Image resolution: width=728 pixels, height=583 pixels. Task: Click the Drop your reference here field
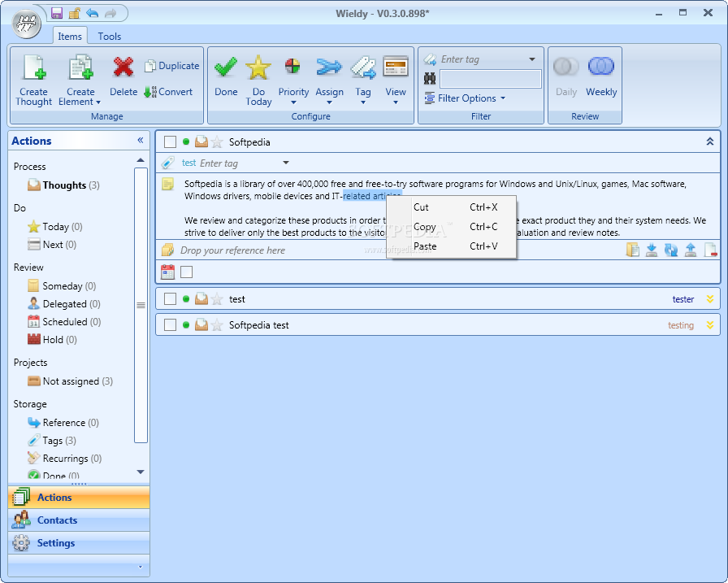(232, 250)
